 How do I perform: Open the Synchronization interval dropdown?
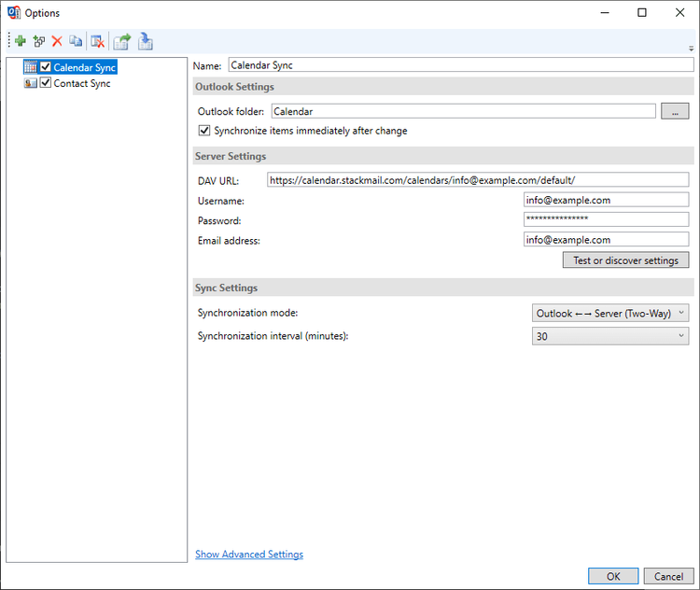[610, 336]
